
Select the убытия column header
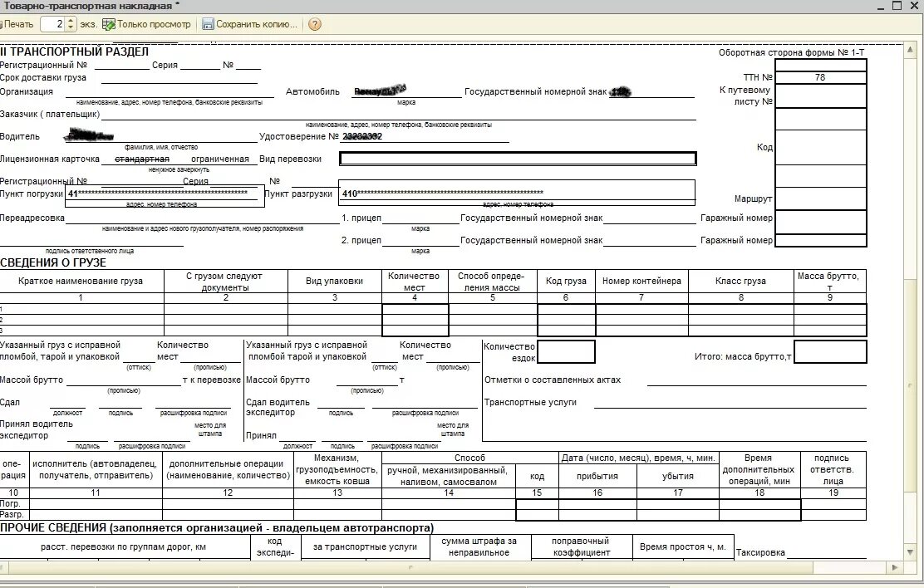678,476
